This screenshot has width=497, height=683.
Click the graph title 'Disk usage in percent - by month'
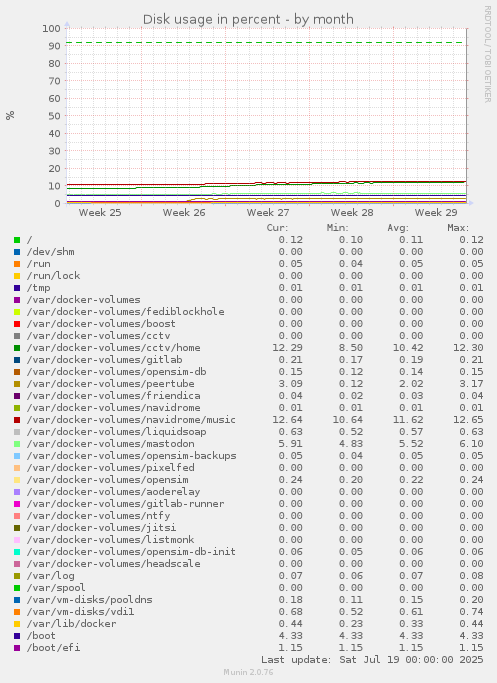tap(248, 20)
